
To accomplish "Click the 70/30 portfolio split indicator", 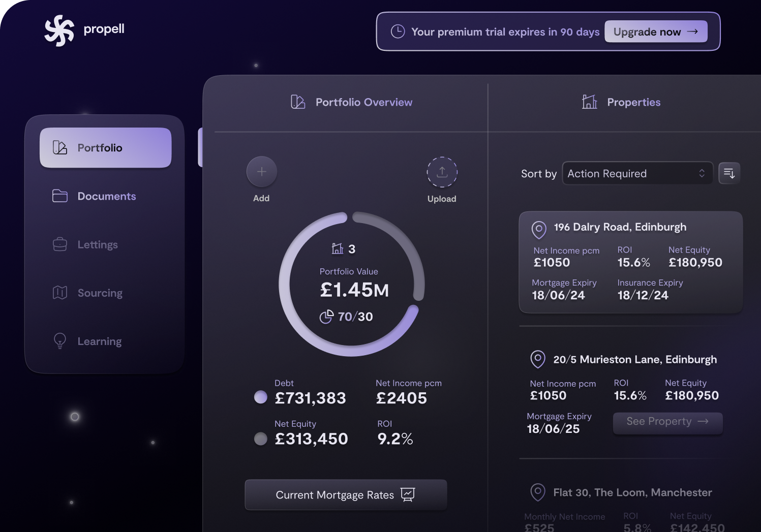I will click(x=347, y=316).
